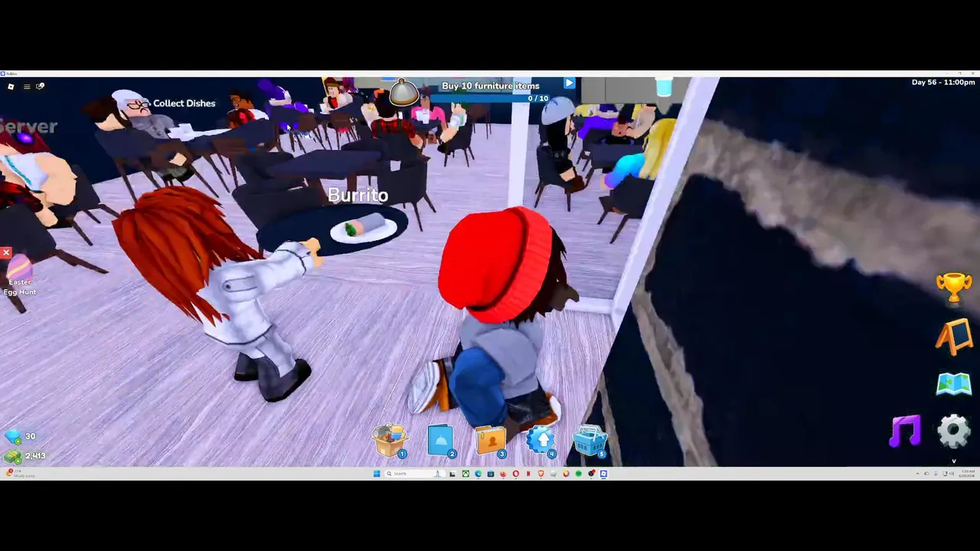Open the Roblox app taskbar icon
Screen dimensions: 980x551
tap(603, 474)
